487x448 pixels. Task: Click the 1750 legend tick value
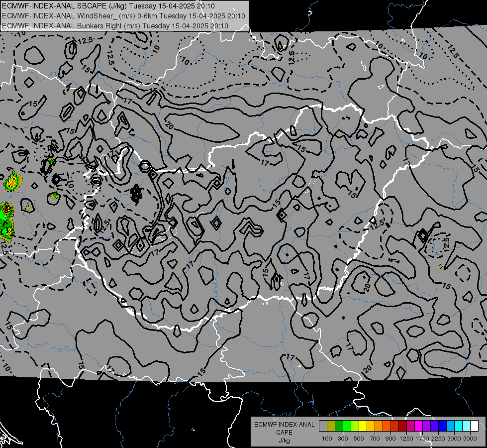click(x=422, y=439)
